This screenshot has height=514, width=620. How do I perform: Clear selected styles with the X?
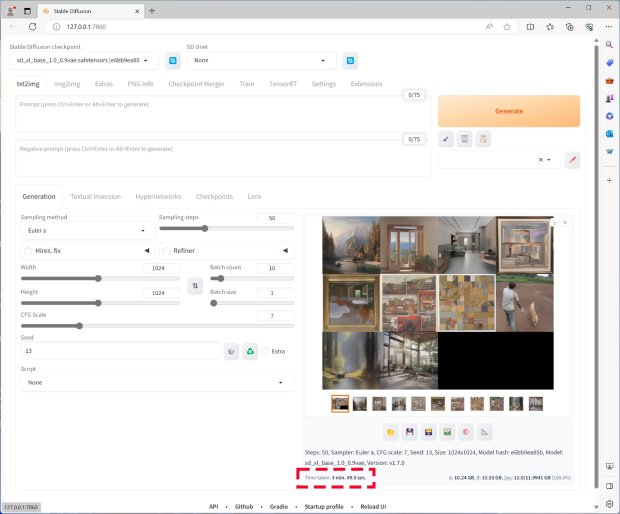[x=541, y=160]
